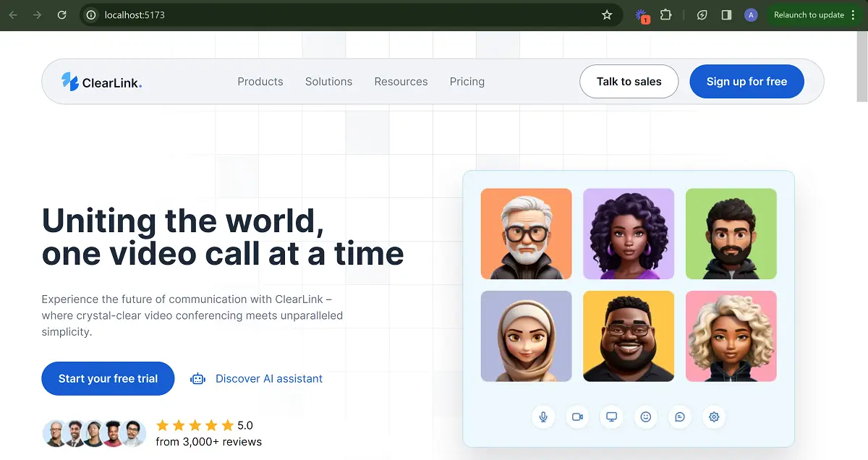This screenshot has width=868, height=460.
Task: Bookmark this page with the star icon
Action: point(607,14)
